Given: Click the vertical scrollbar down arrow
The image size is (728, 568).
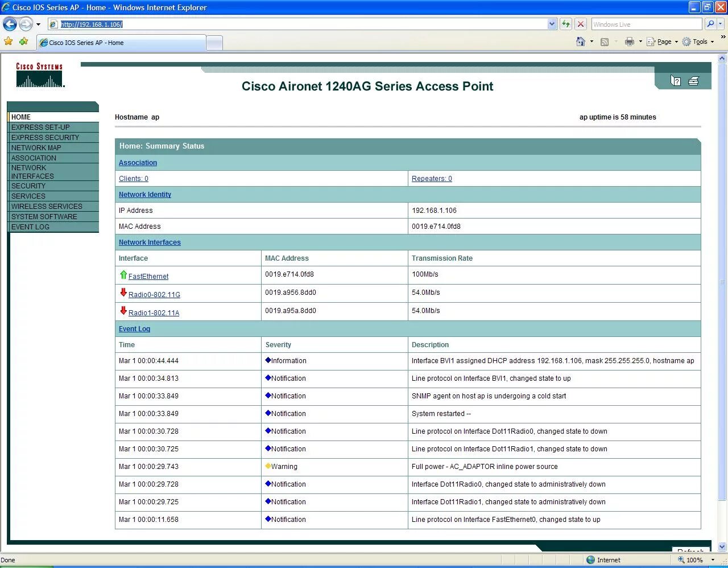Looking at the screenshot, I should [723, 547].
